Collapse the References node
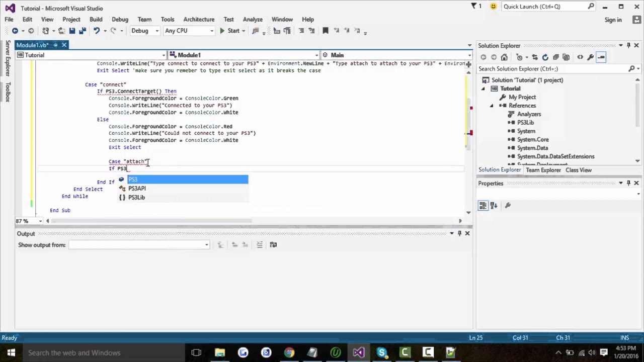The height and width of the screenshot is (362, 644). coord(492,106)
